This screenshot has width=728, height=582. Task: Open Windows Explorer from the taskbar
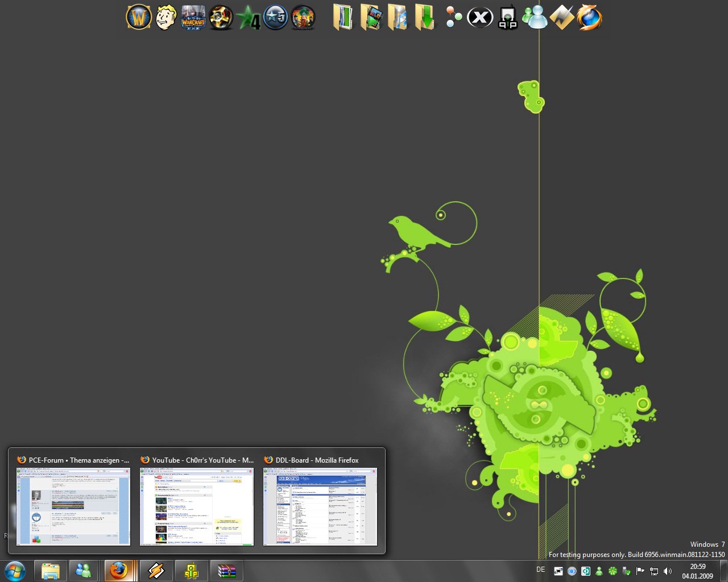click(51, 571)
